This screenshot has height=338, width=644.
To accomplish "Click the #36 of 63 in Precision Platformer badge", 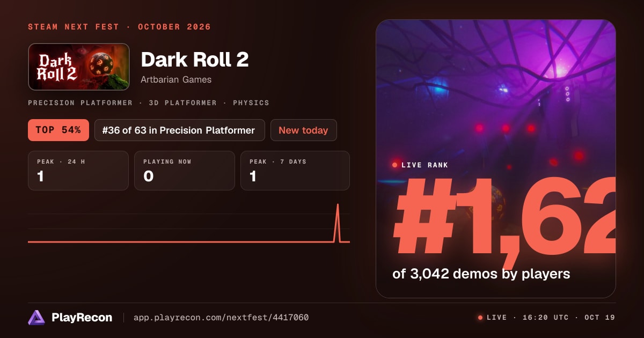I will (180, 130).
